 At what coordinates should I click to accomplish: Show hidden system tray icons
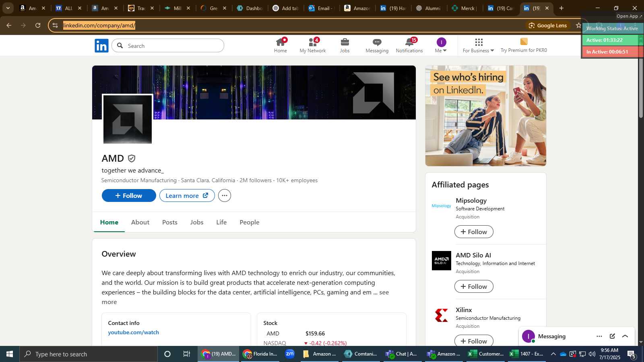[553, 354]
